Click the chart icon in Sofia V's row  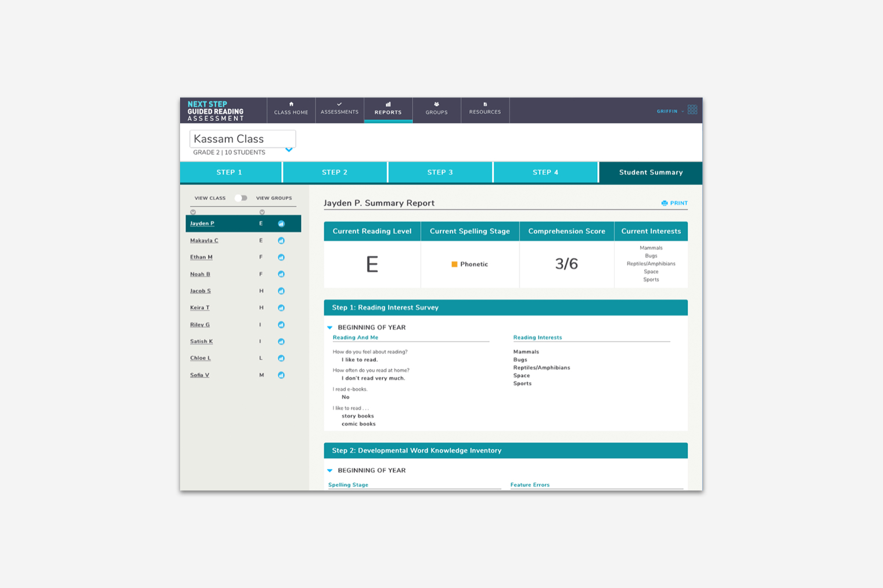(x=281, y=375)
